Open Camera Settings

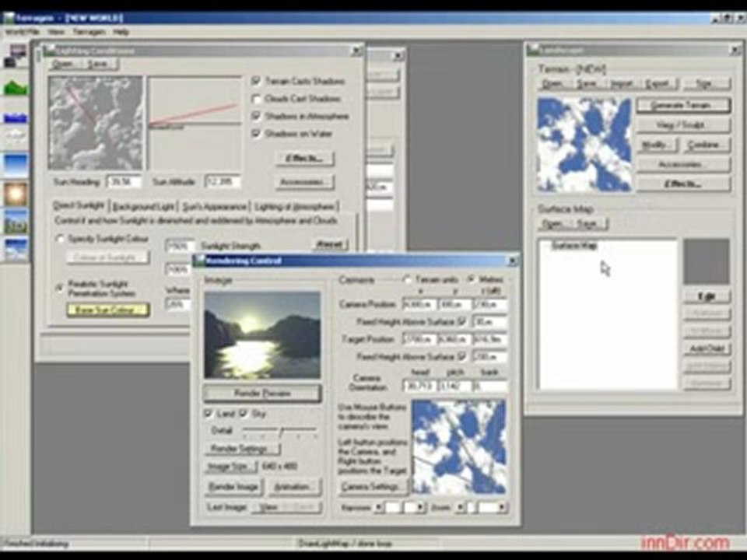[373, 487]
